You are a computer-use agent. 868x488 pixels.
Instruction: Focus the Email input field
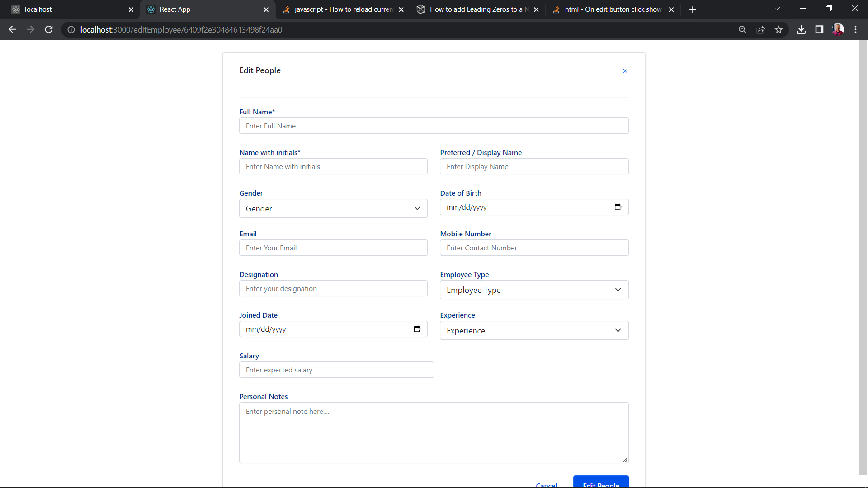[333, 248]
